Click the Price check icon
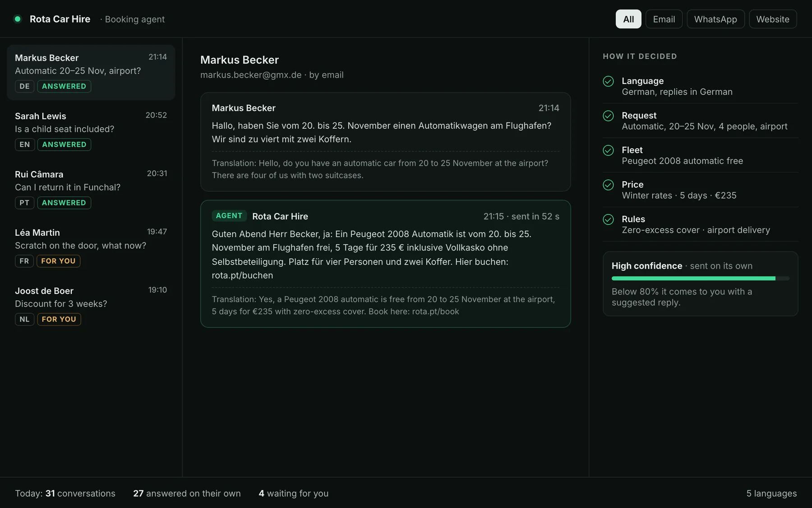Image resolution: width=812 pixels, height=508 pixels. 608,185
